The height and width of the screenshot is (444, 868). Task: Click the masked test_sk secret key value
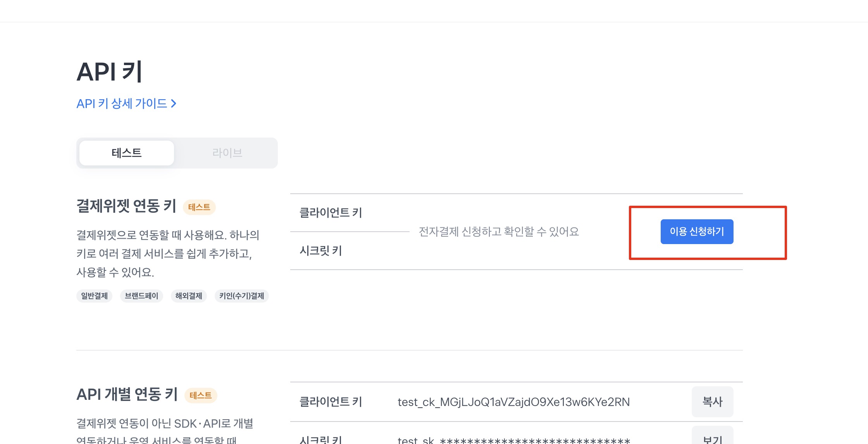pyautogui.click(x=513, y=440)
